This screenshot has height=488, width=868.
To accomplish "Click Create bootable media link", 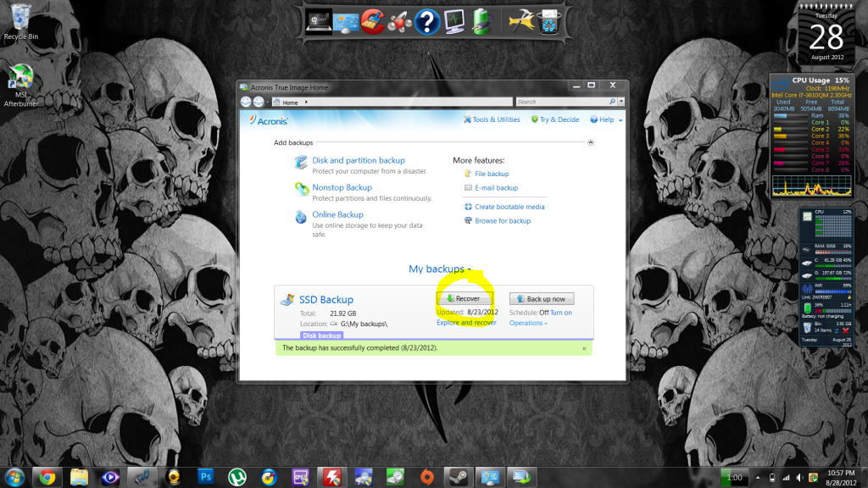I will point(509,207).
